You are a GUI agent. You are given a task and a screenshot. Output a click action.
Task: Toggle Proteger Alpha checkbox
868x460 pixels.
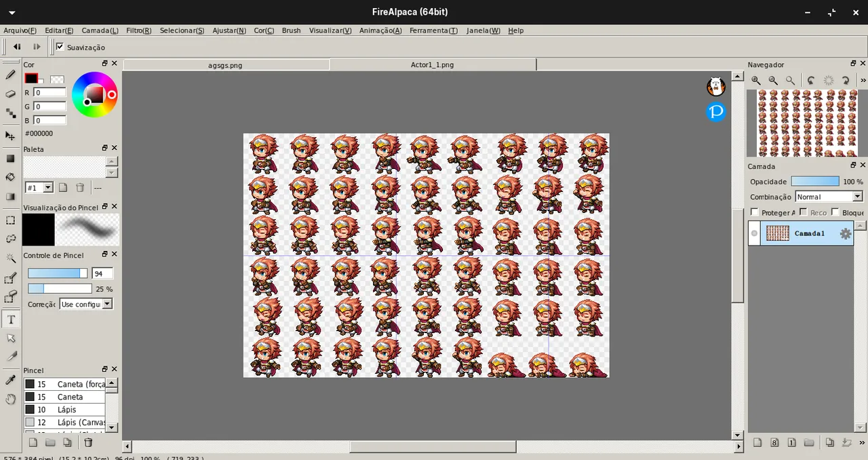click(x=755, y=212)
